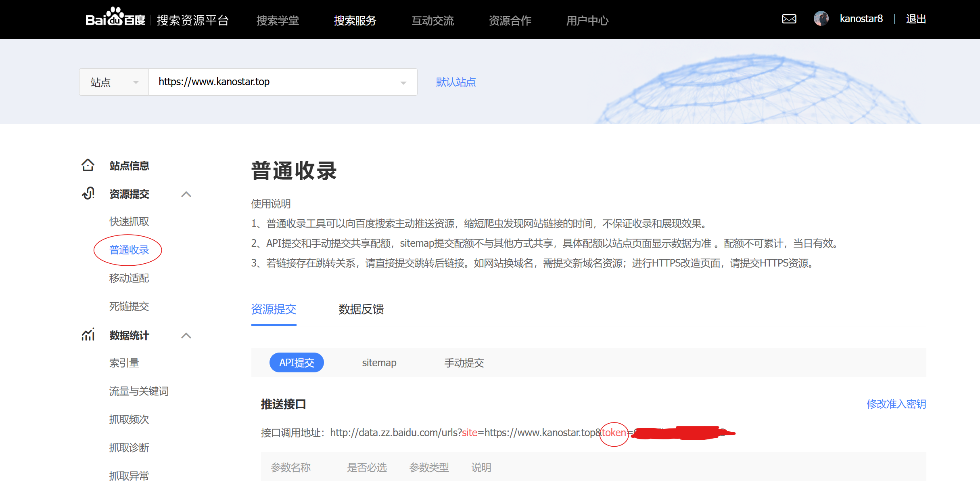Click the 推送接口 heading
This screenshot has height=481, width=980.
284,404
